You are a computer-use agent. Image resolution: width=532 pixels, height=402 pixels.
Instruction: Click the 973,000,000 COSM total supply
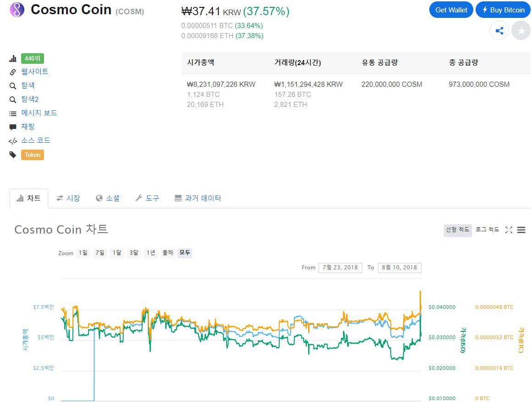pyautogui.click(x=479, y=84)
